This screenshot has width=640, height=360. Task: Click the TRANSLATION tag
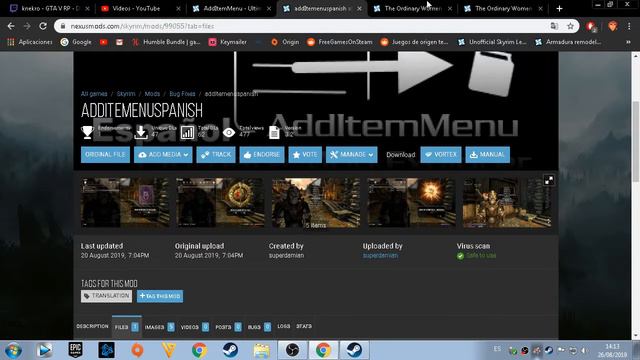pyautogui.click(x=107, y=296)
